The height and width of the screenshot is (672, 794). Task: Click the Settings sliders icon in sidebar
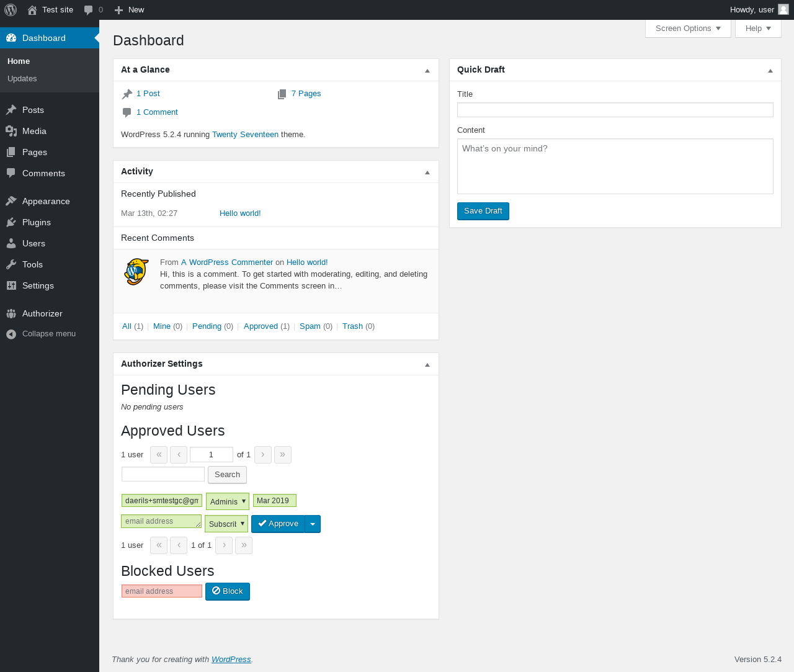[x=11, y=285]
